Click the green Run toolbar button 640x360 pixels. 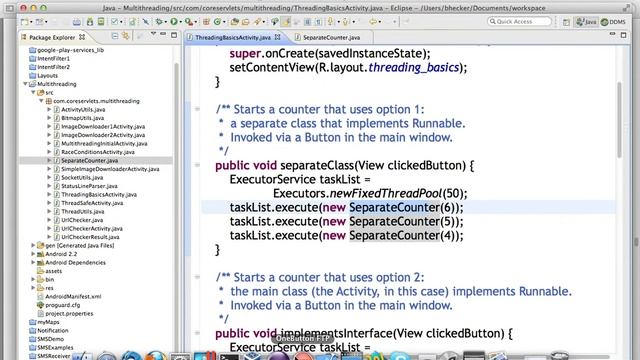pos(174,22)
